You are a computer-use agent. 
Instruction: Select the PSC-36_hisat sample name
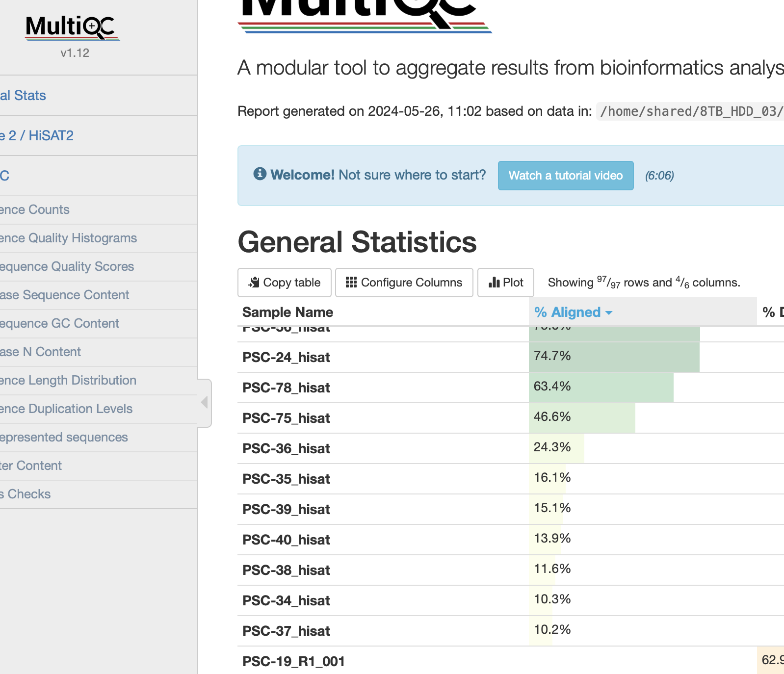[286, 448]
